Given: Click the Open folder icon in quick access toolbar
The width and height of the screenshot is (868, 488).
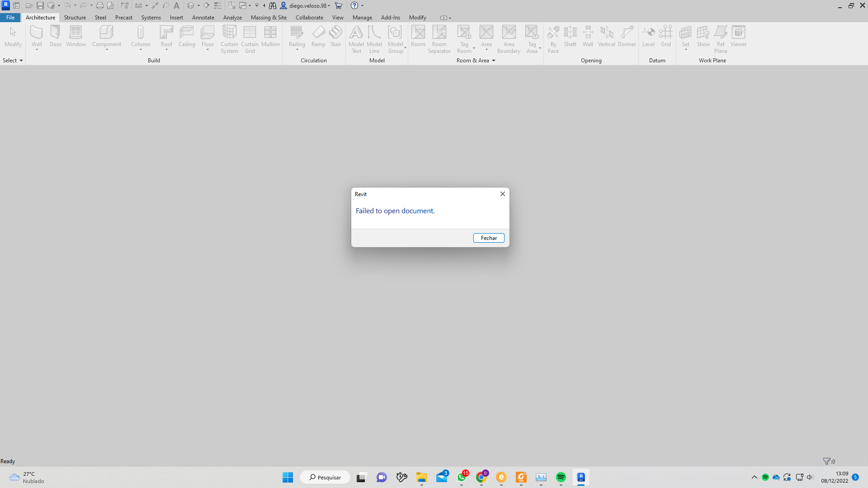Looking at the screenshot, I should 28,5.
